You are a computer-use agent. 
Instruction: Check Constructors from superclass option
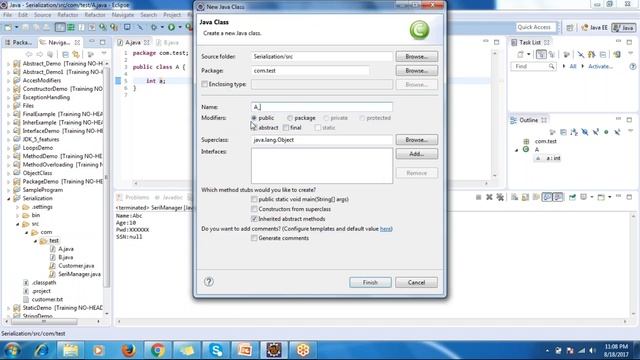pyautogui.click(x=254, y=209)
